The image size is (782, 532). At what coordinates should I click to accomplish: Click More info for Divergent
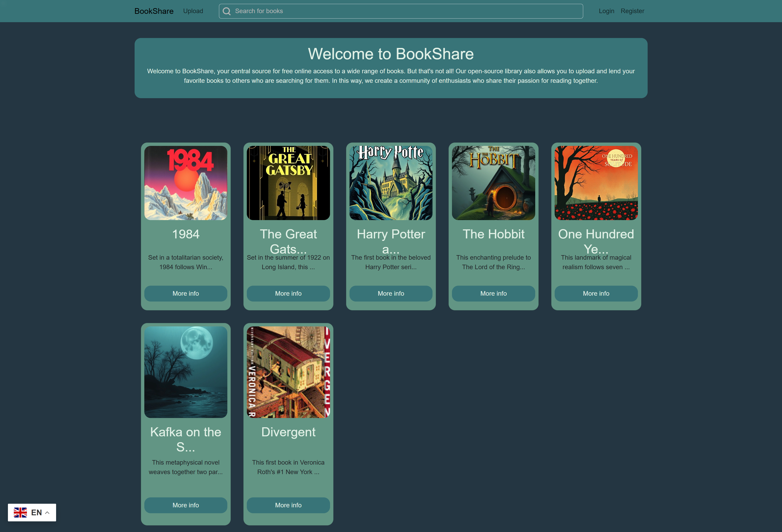point(288,505)
